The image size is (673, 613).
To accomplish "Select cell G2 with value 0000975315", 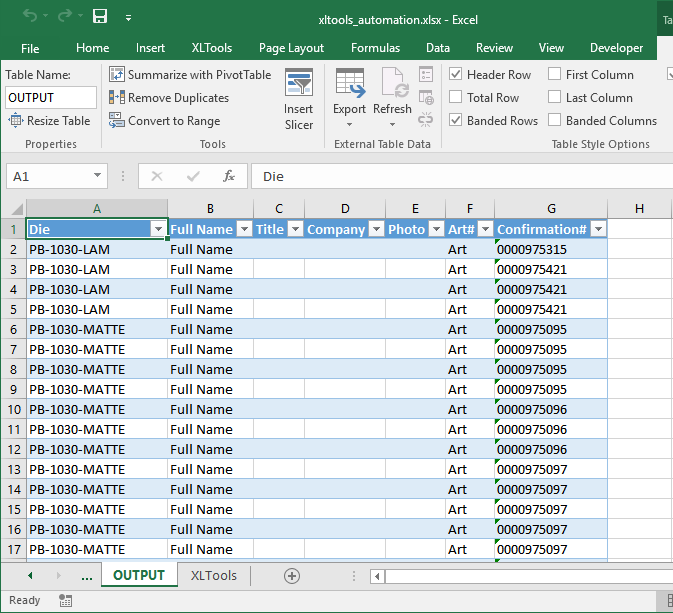I will (x=550, y=249).
